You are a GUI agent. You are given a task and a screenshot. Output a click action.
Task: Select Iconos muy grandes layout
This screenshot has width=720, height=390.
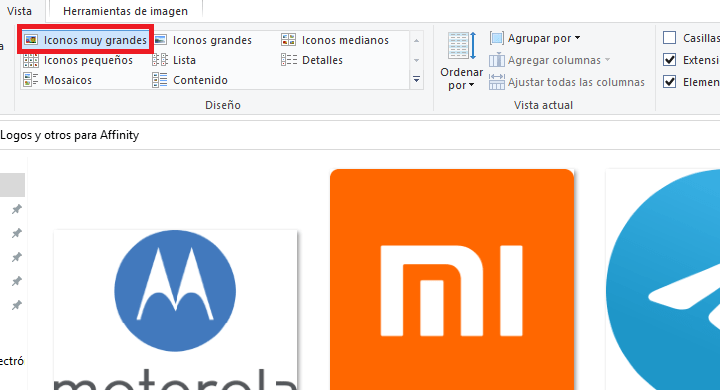click(85, 40)
